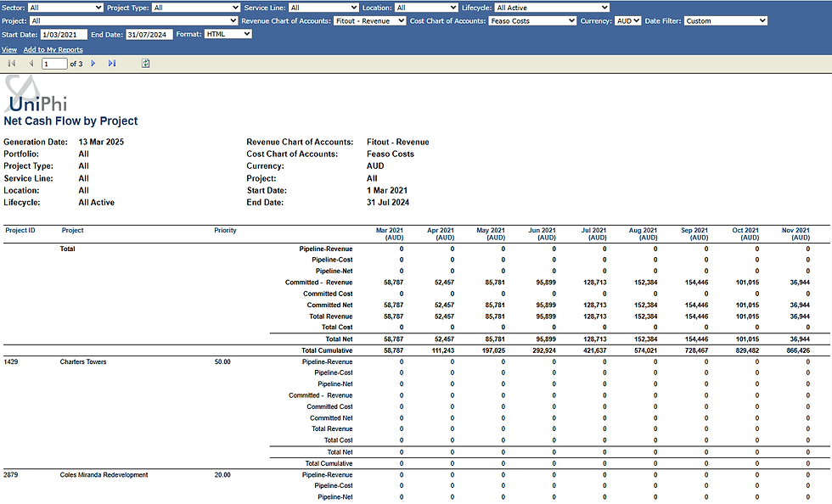Click the Nov 2021 (AUD) column header

click(x=795, y=234)
